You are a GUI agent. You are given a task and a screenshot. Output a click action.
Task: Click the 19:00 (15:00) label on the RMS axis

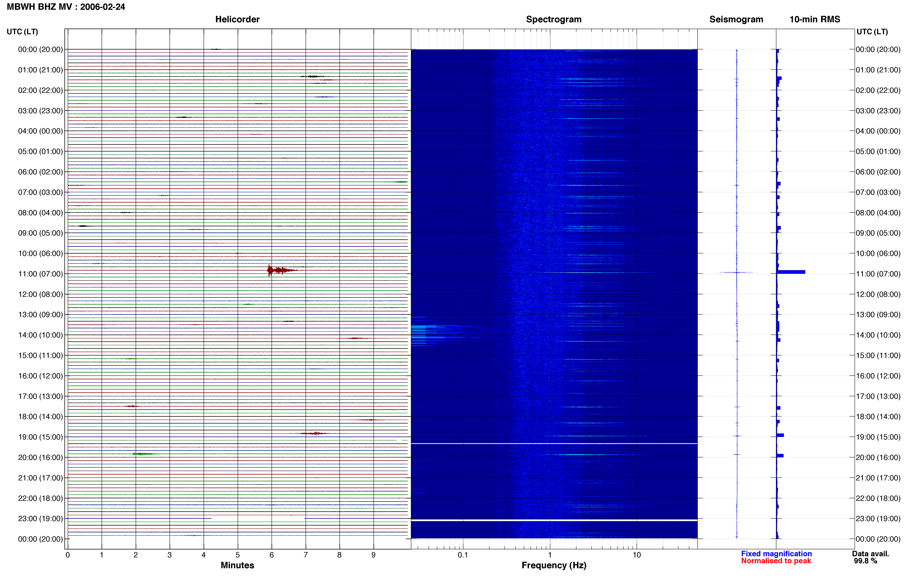click(x=878, y=437)
